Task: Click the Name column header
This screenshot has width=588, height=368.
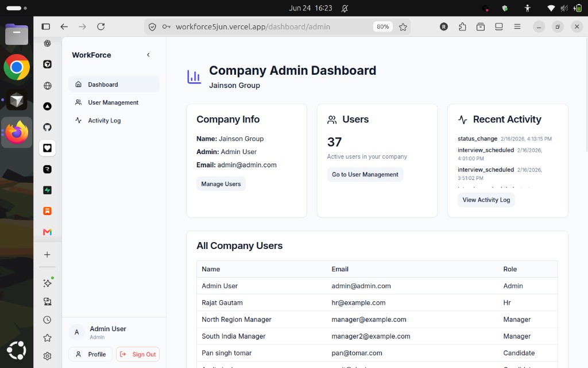Action: point(211,269)
